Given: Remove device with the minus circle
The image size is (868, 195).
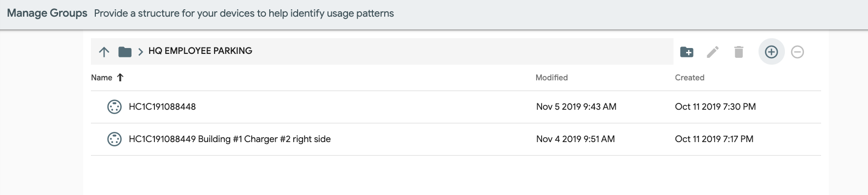Looking at the screenshot, I should point(797,51).
